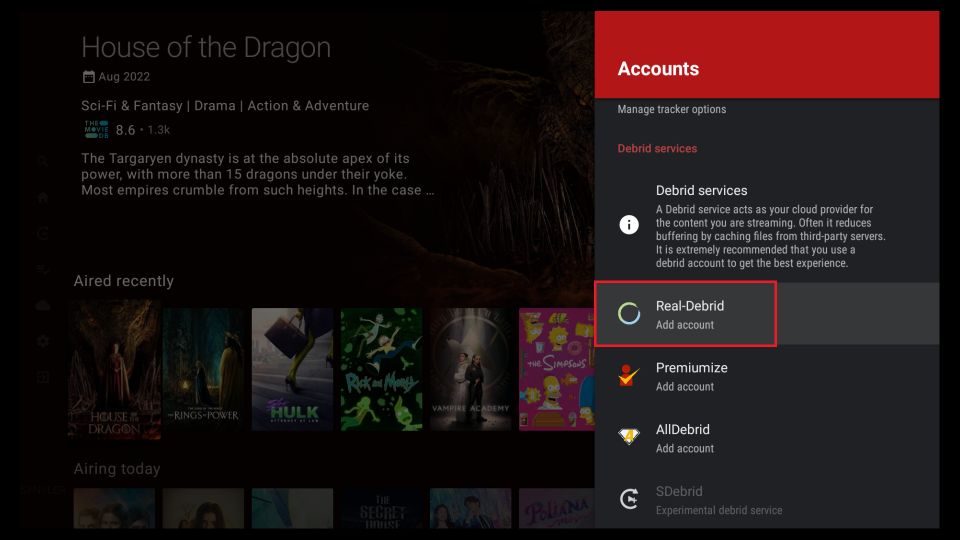Image resolution: width=960 pixels, height=540 pixels.
Task: Open the Rick and Morty poster
Action: coord(381,369)
